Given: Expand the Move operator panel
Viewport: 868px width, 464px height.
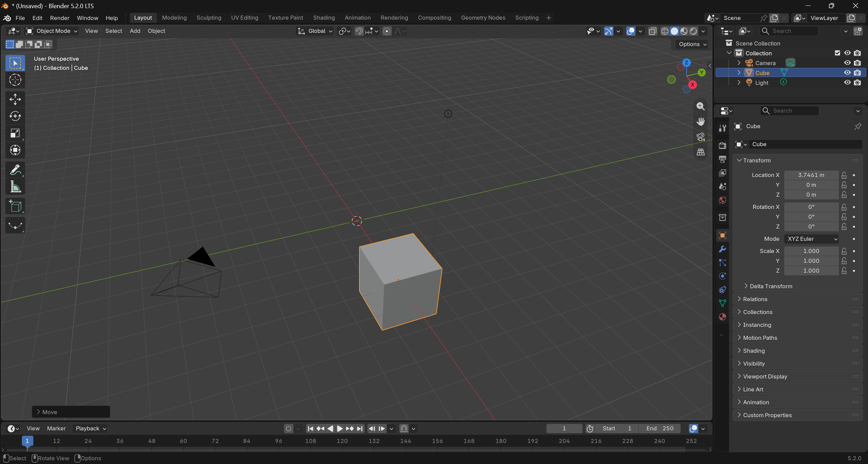Looking at the screenshot, I should pyautogui.click(x=71, y=412).
